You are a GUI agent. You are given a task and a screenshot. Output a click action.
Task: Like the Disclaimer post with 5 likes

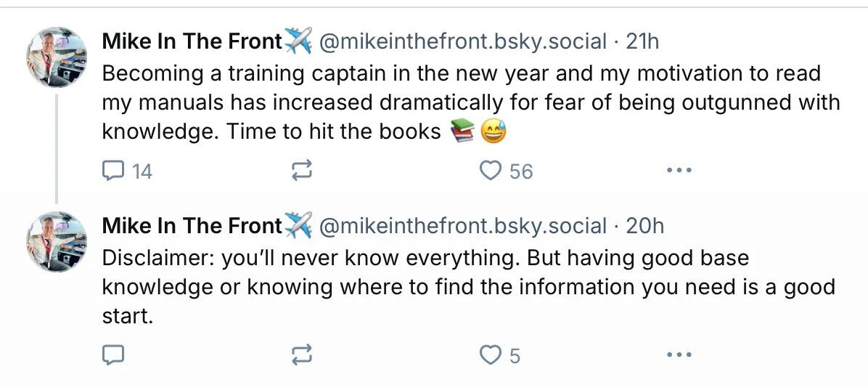[x=492, y=355]
